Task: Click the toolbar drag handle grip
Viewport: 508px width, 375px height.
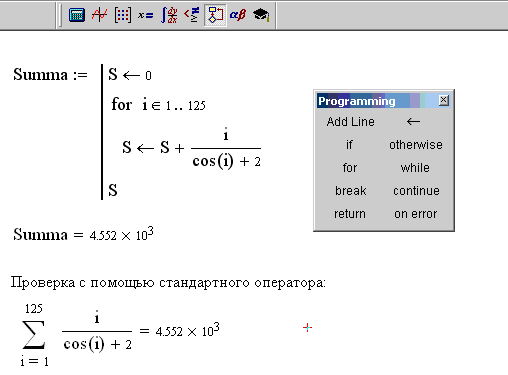Action: (60, 15)
